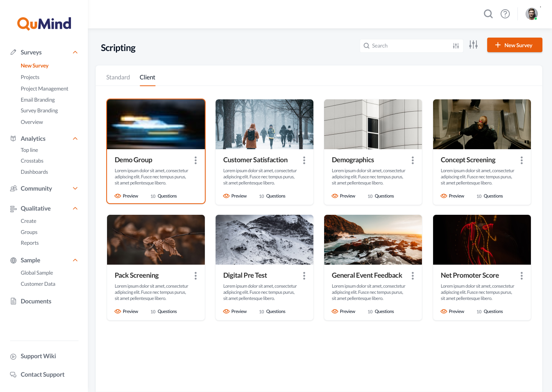Screen dimensions: 552x392
Task: Collapse the Analytics section chevron
Action: tap(75, 138)
